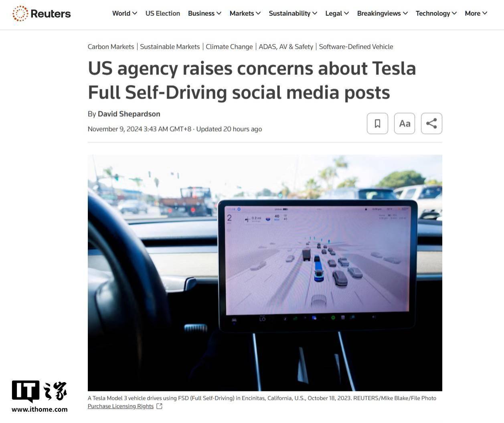Open the Markets dropdown
Screen dimensions: 504x423
point(245,13)
